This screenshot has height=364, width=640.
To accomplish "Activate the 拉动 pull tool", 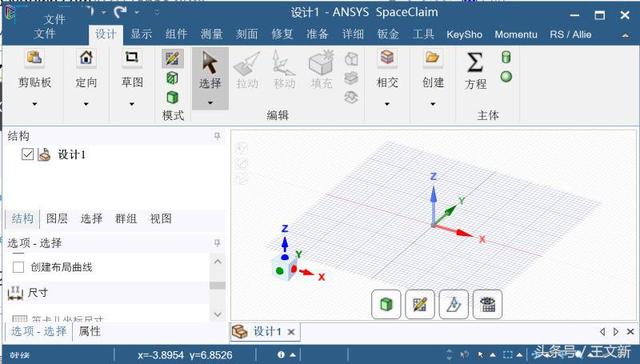I will pos(247,69).
